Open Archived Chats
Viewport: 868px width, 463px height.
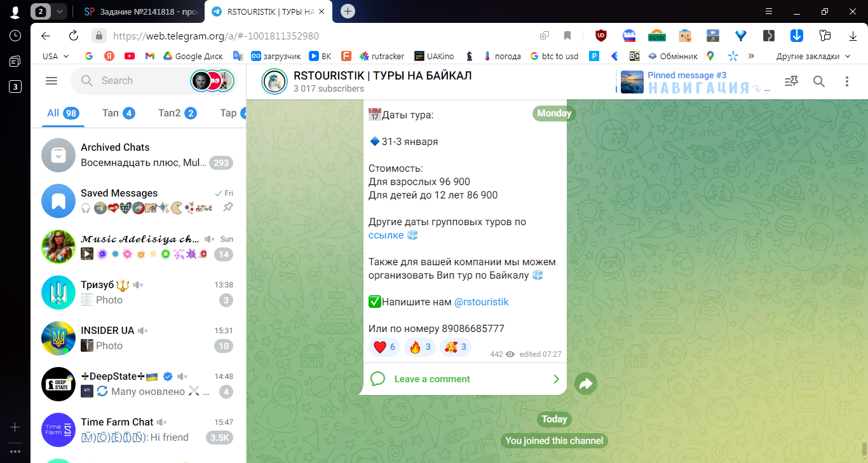pyautogui.click(x=138, y=155)
